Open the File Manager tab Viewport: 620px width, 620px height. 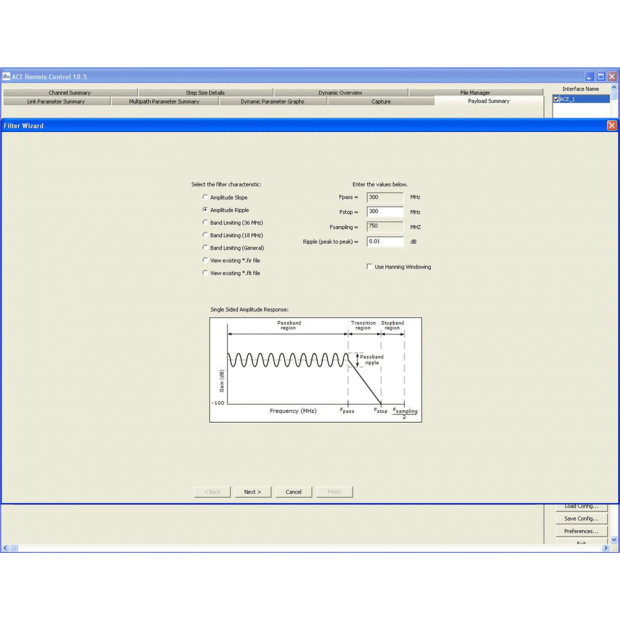[475, 93]
